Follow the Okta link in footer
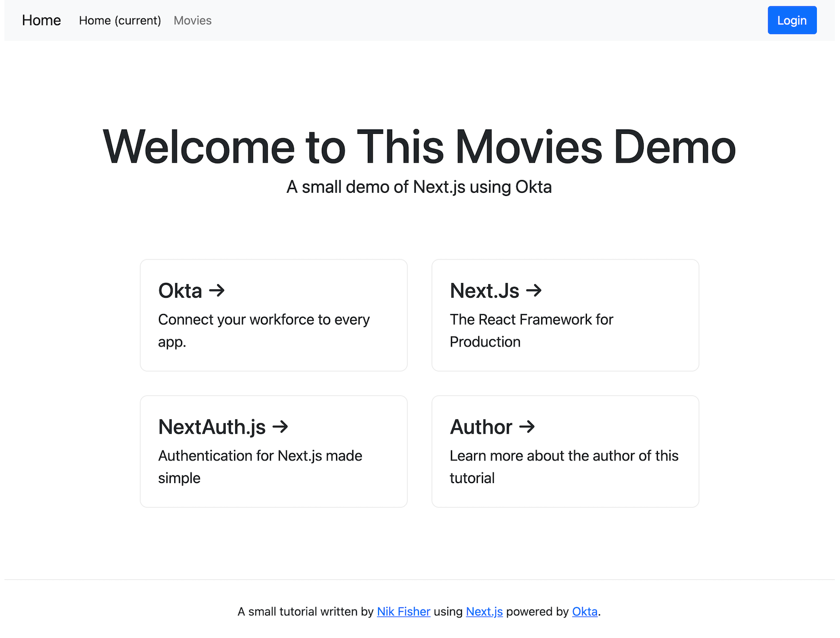This screenshot has height=638, width=840. pos(584,612)
